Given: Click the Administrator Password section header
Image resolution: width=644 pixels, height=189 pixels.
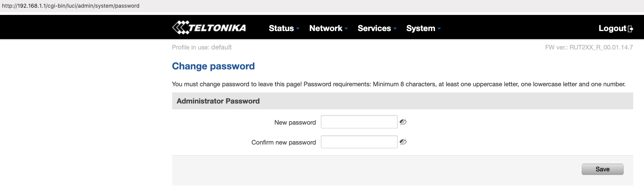Looking at the screenshot, I should (218, 101).
